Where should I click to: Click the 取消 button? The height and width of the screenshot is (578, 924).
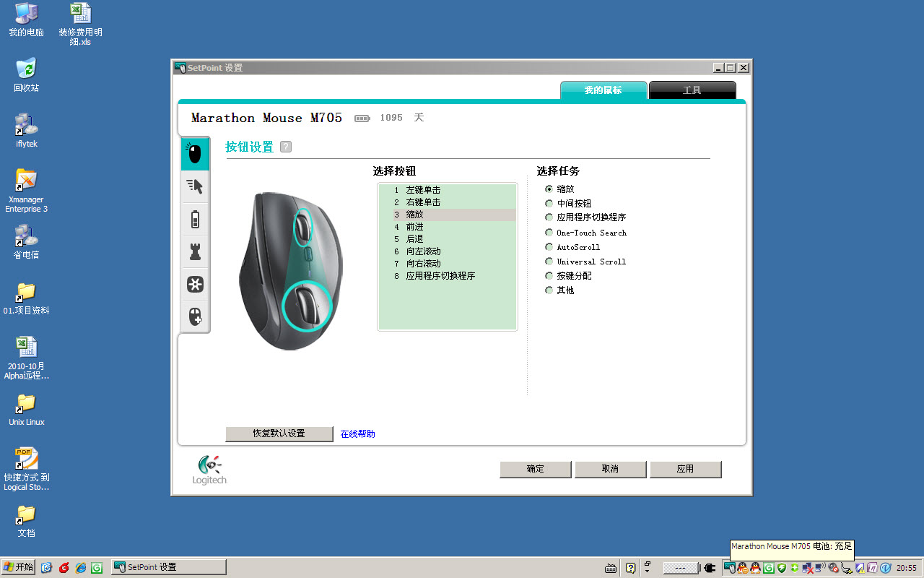coord(610,469)
